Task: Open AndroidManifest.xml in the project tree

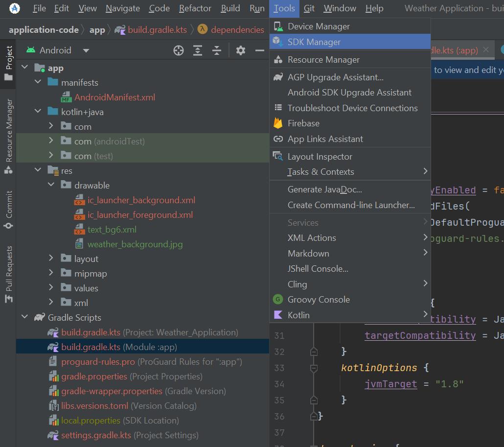Action: [115, 97]
